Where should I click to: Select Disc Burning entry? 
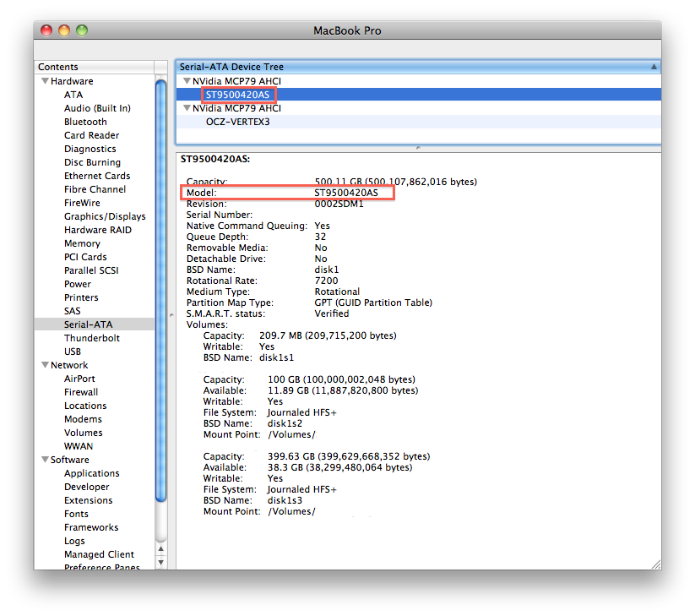(x=92, y=162)
